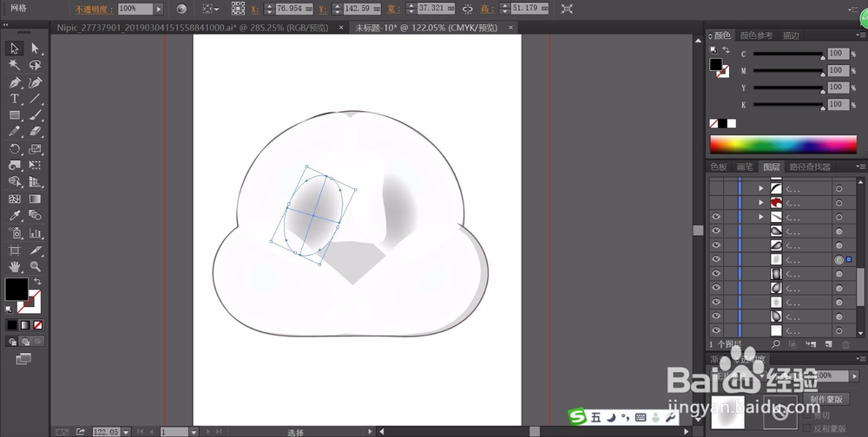Viewport: 868px width, 437px height.
Task: Open the Change Screen Mode icon
Action: [23, 360]
